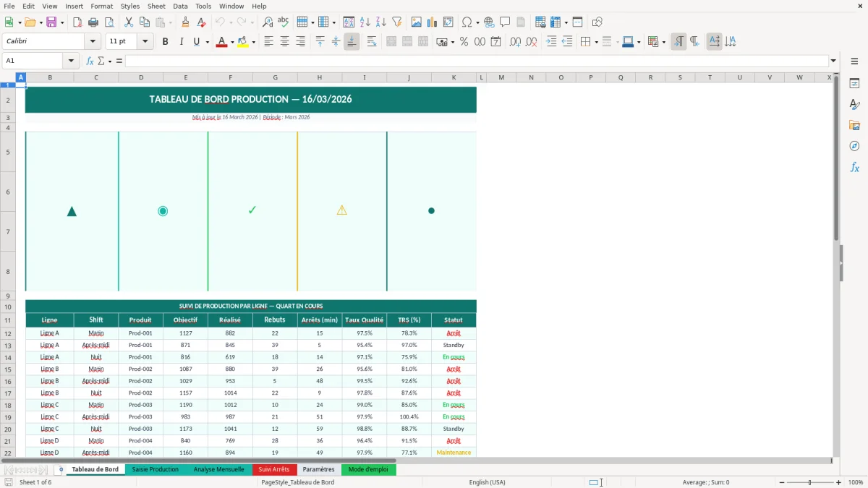
Task: Open the Function Wizard fx icon
Action: (x=90, y=61)
